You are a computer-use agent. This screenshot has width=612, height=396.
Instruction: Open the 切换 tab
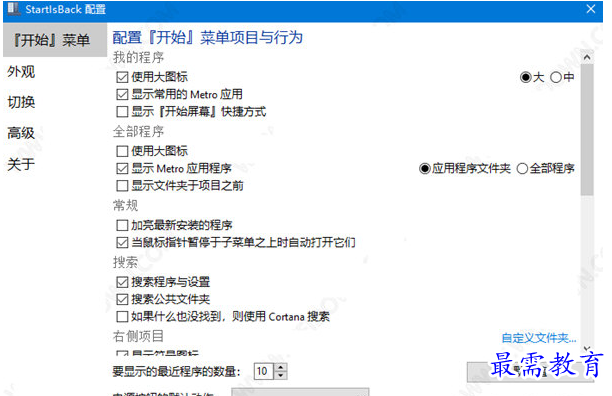point(21,102)
